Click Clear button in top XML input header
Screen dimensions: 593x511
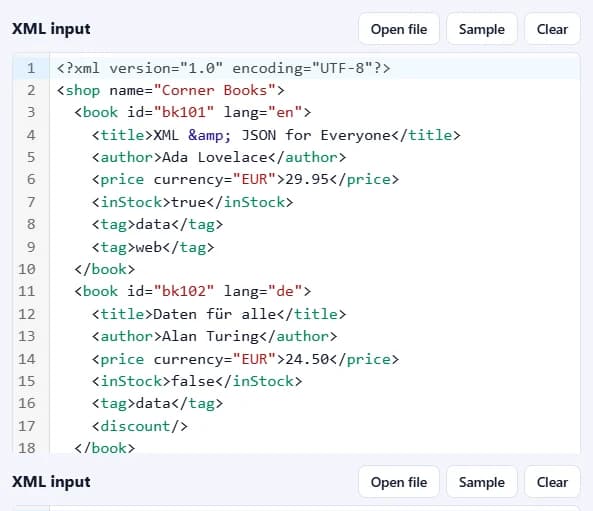pyautogui.click(x=552, y=29)
